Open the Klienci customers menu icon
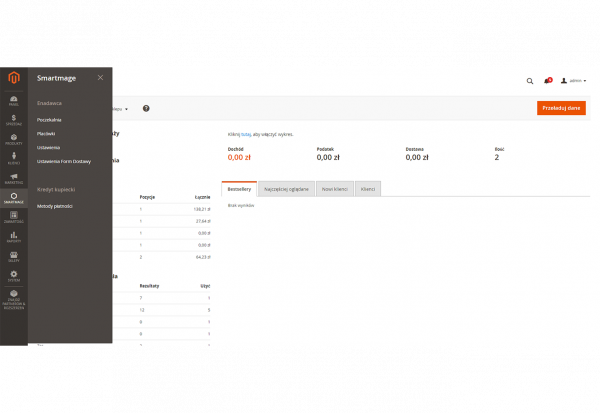The height and width of the screenshot is (413, 600). [x=14, y=159]
